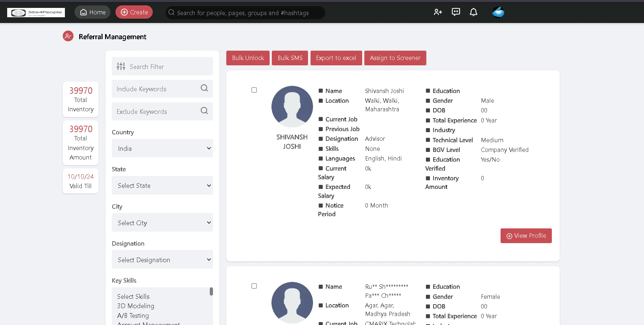Viewport: 644px width, 325px height.
Task: Select the Ru** Sh candidate checkbox
Action: coord(254,286)
